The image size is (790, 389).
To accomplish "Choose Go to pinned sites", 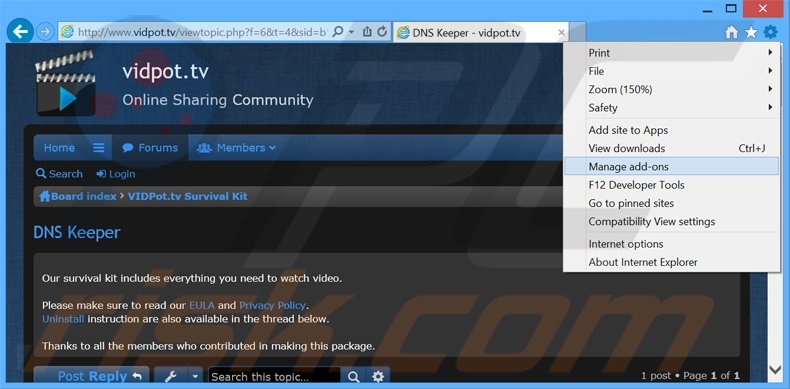I will coord(671,203).
